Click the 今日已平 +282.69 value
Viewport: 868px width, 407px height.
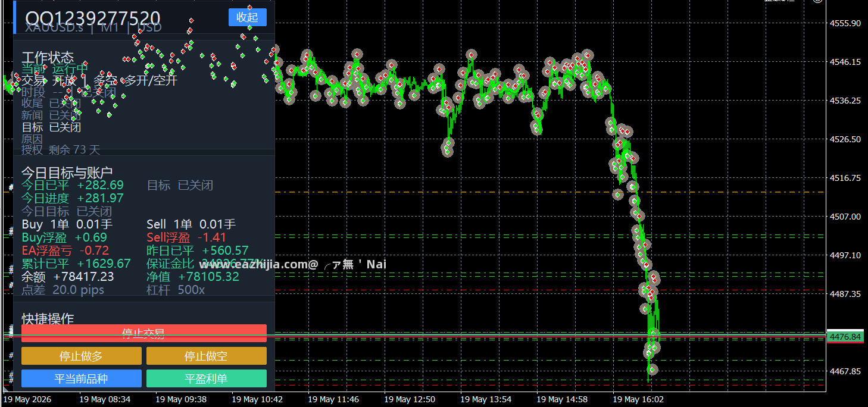(x=73, y=185)
